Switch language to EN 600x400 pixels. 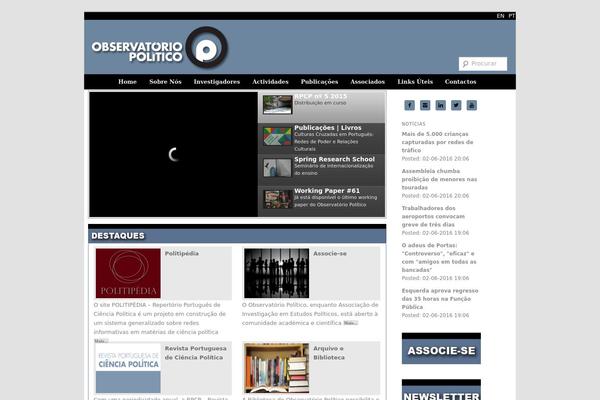pyautogui.click(x=500, y=16)
